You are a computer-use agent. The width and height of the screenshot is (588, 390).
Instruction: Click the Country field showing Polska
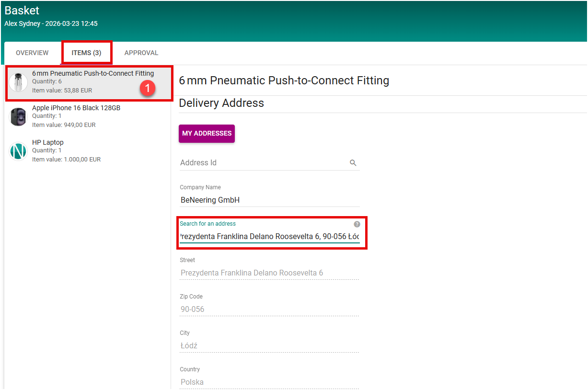(268, 382)
